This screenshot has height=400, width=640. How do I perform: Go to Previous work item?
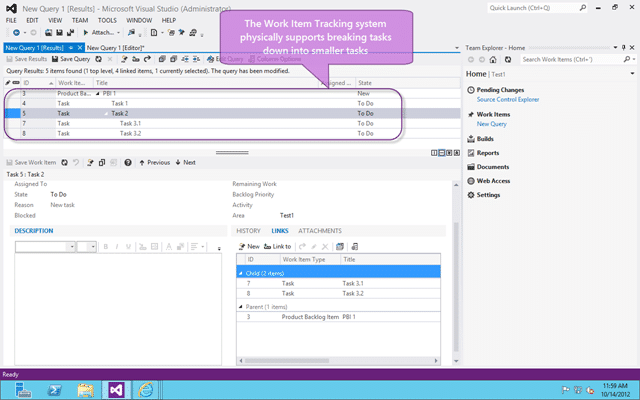click(x=154, y=162)
